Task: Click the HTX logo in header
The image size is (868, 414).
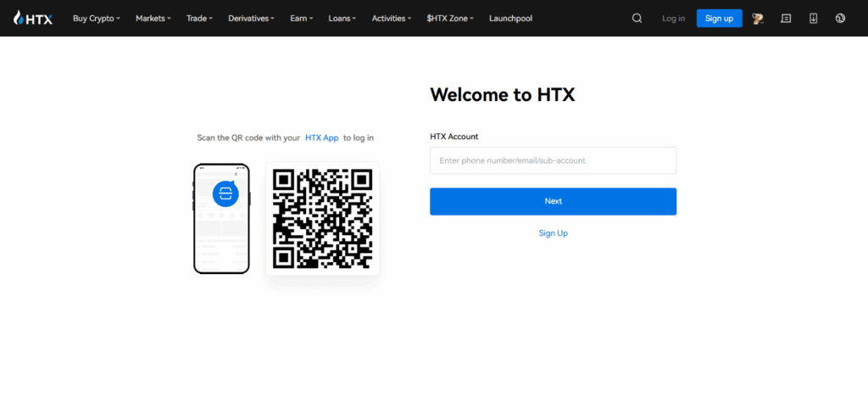Action: pos(33,18)
